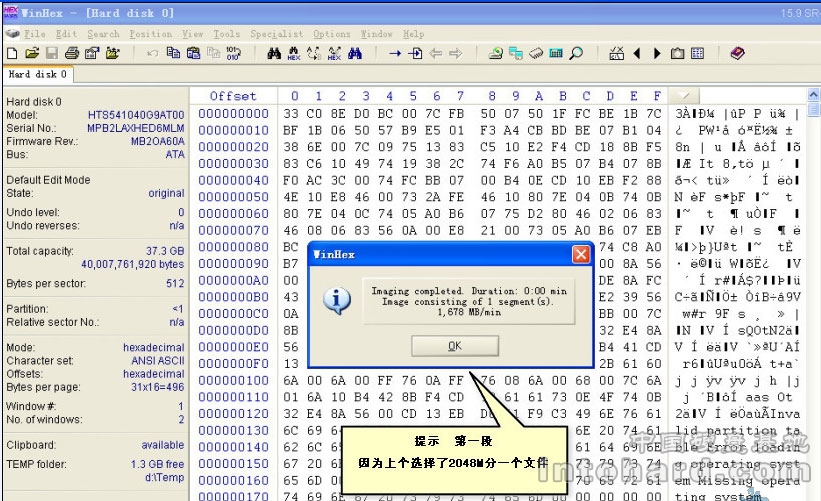821x501 pixels.
Task: Click the Find text binoculars icon
Action: coord(274,53)
